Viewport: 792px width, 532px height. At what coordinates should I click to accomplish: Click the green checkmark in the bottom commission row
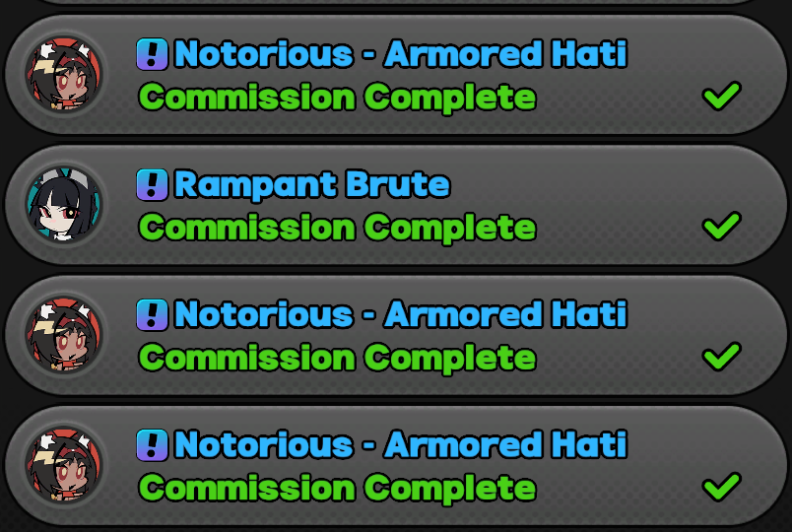pos(722,487)
